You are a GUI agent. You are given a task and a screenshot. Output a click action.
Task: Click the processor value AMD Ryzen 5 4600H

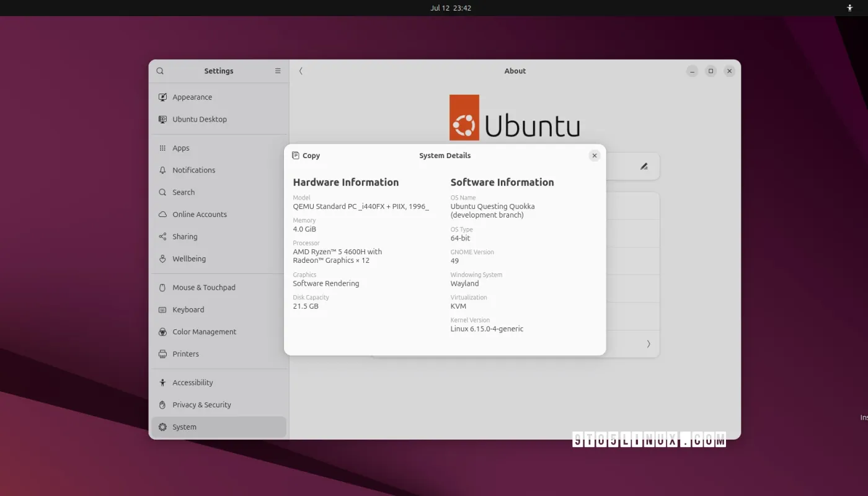[337, 256]
